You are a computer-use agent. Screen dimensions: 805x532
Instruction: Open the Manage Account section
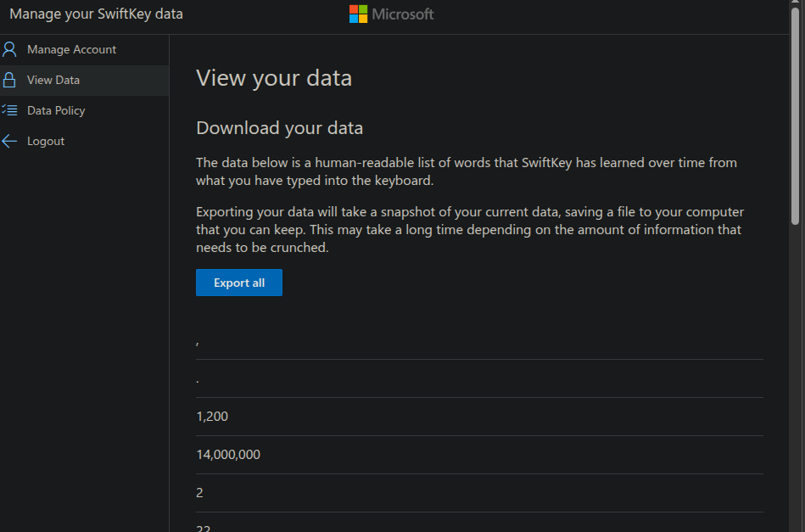[71, 49]
